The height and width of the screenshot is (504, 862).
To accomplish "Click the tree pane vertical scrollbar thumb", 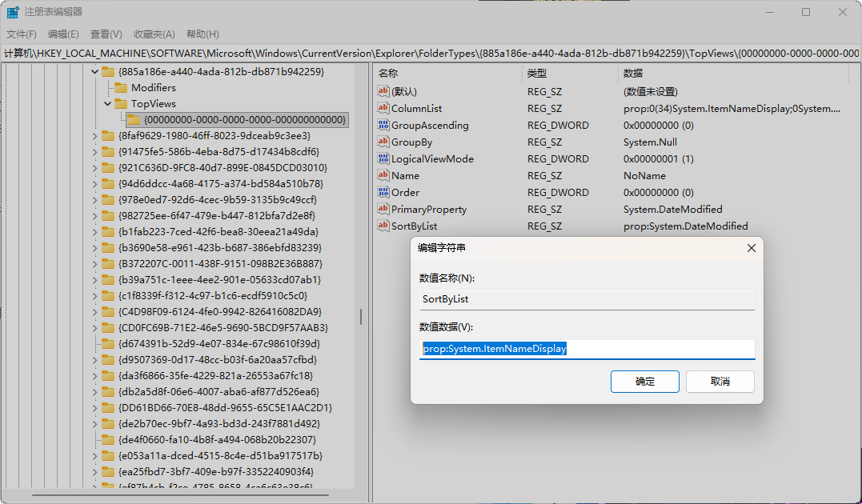I will pyautogui.click(x=361, y=317).
